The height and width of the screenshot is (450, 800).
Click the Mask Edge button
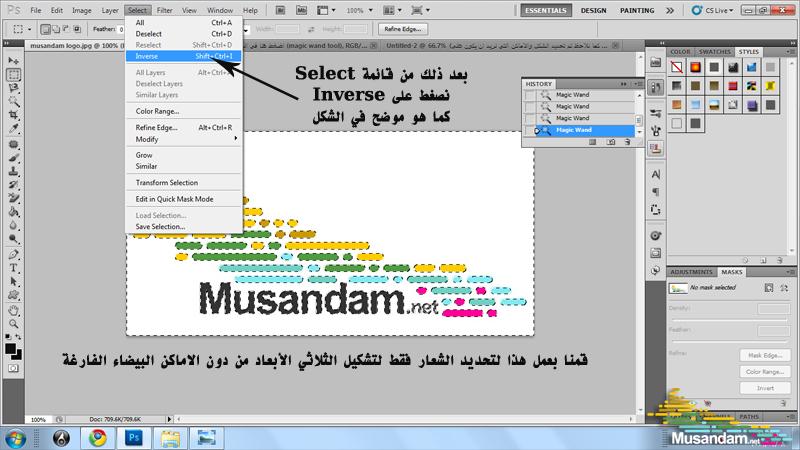coord(765,355)
